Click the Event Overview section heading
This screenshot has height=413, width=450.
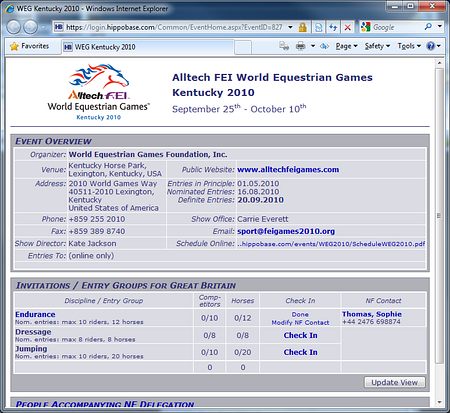[53, 141]
